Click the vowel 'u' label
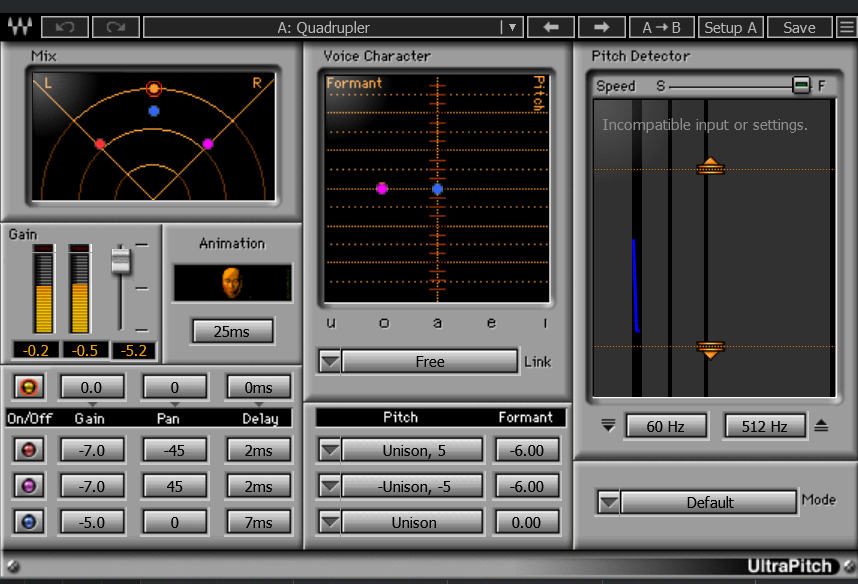Image resolution: width=858 pixels, height=584 pixels. [x=331, y=323]
